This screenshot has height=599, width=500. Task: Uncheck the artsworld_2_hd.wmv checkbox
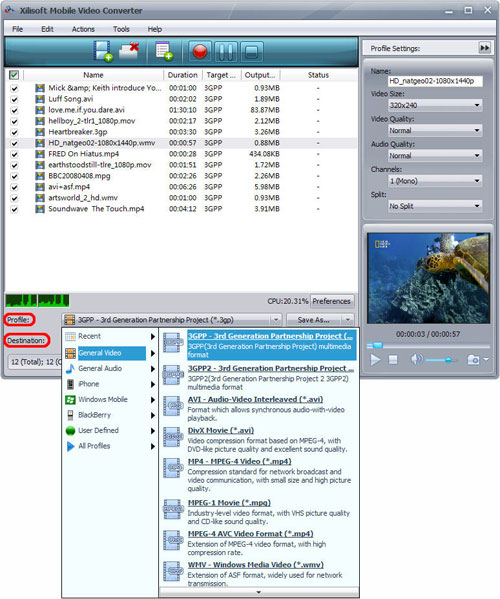click(x=15, y=198)
